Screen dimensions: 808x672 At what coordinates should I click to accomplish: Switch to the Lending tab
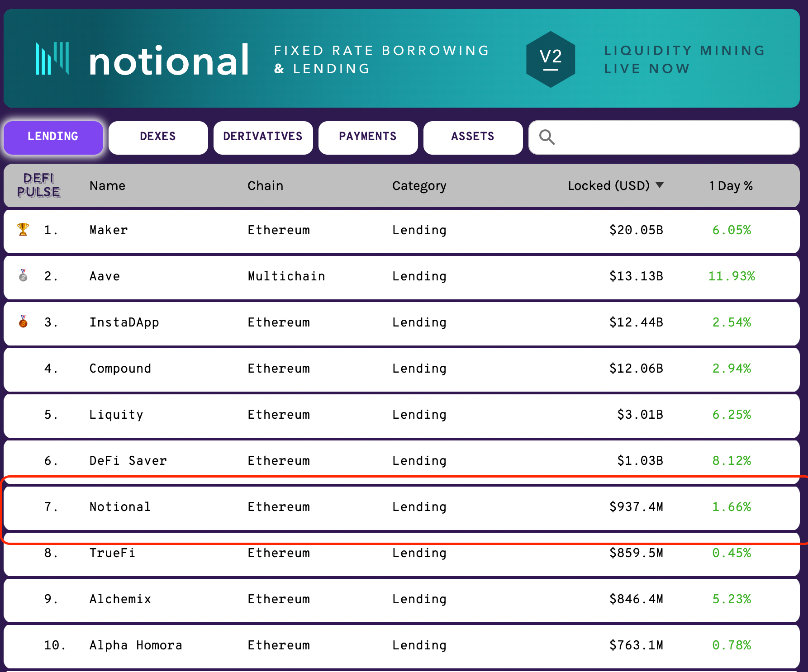point(53,137)
